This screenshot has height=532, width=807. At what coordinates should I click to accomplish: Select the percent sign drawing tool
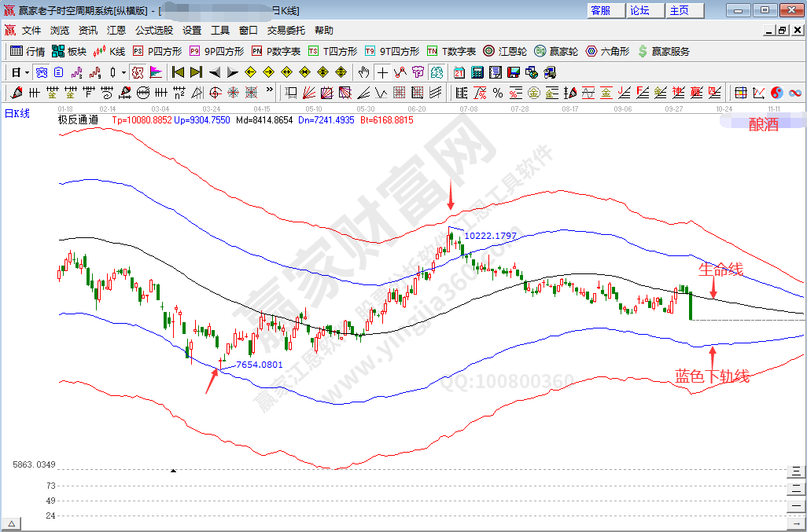point(498,93)
